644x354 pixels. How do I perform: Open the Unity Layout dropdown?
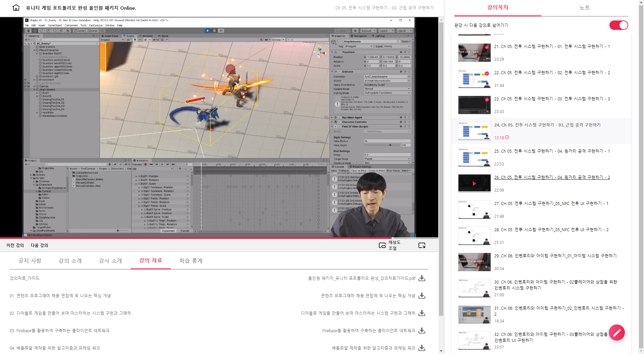[x=404, y=31]
